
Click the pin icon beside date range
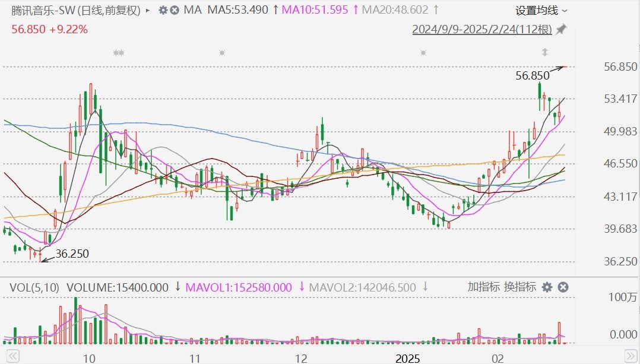tap(561, 29)
